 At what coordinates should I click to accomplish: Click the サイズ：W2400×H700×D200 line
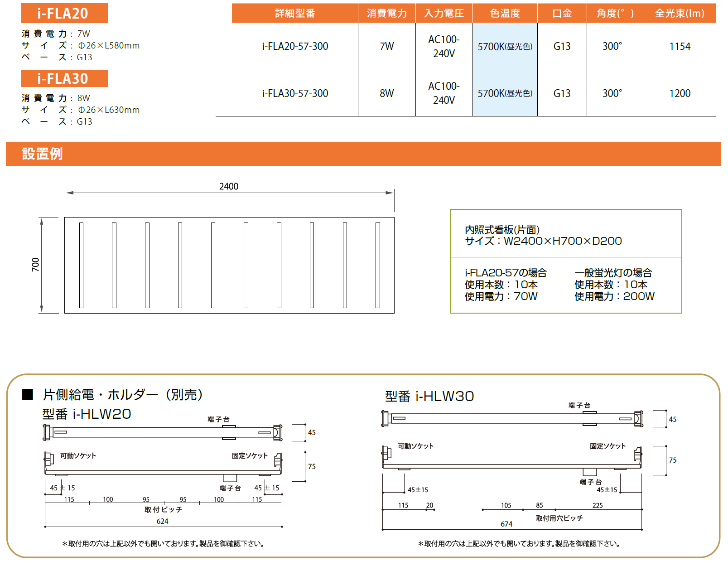coord(543,241)
